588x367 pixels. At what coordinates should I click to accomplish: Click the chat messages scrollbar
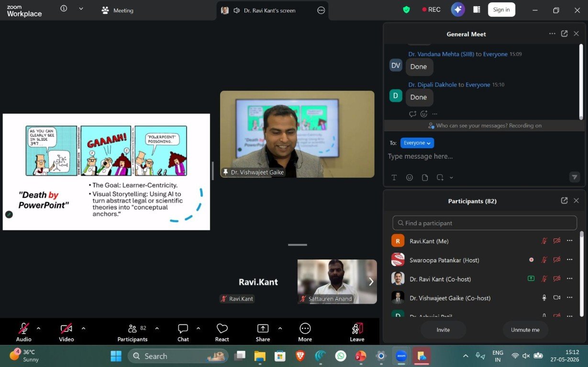click(x=581, y=81)
